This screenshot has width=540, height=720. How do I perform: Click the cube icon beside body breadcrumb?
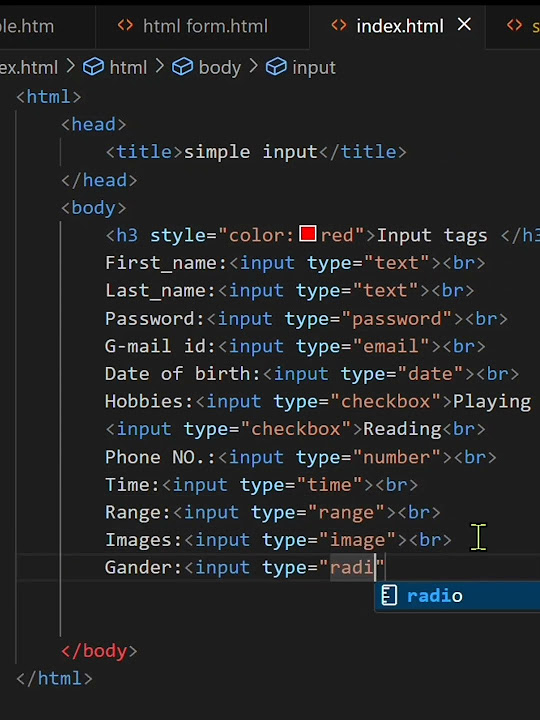(183, 68)
